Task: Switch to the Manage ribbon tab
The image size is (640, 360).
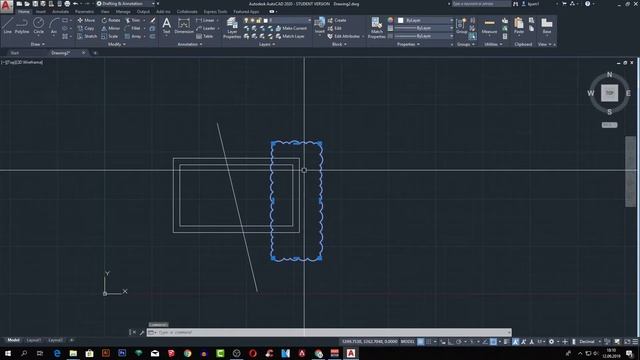Action: [123, 12]
